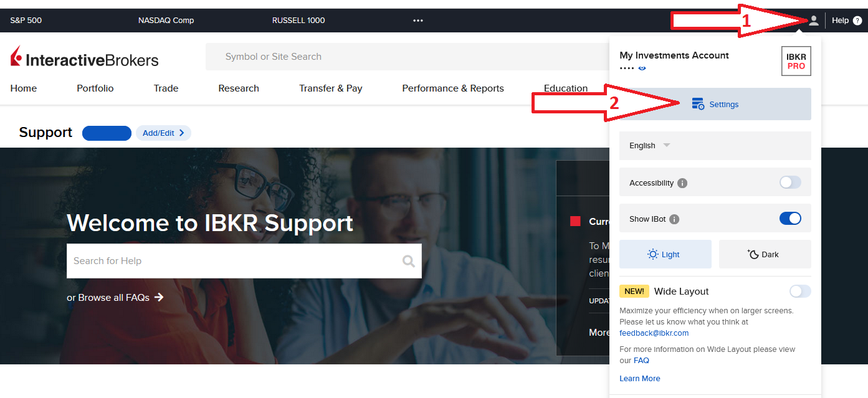
Task: Click the Help link in top bar
Action: [x=840, y=21]
